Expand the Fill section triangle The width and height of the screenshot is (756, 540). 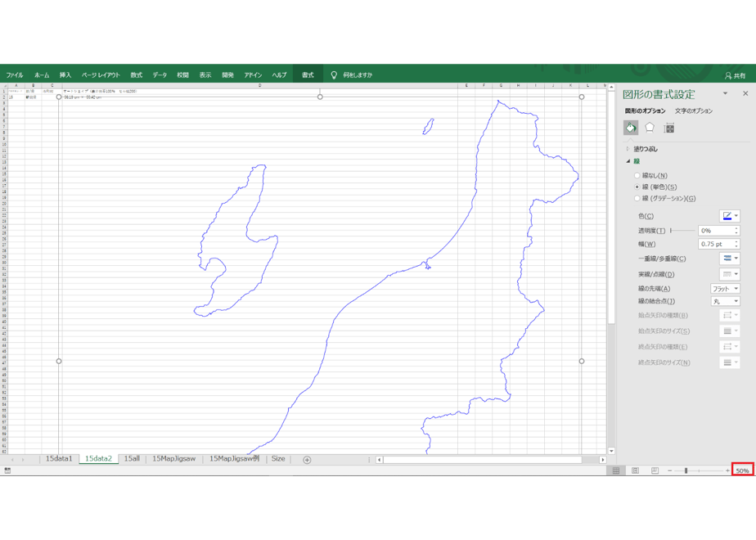(x=628, y=149)
